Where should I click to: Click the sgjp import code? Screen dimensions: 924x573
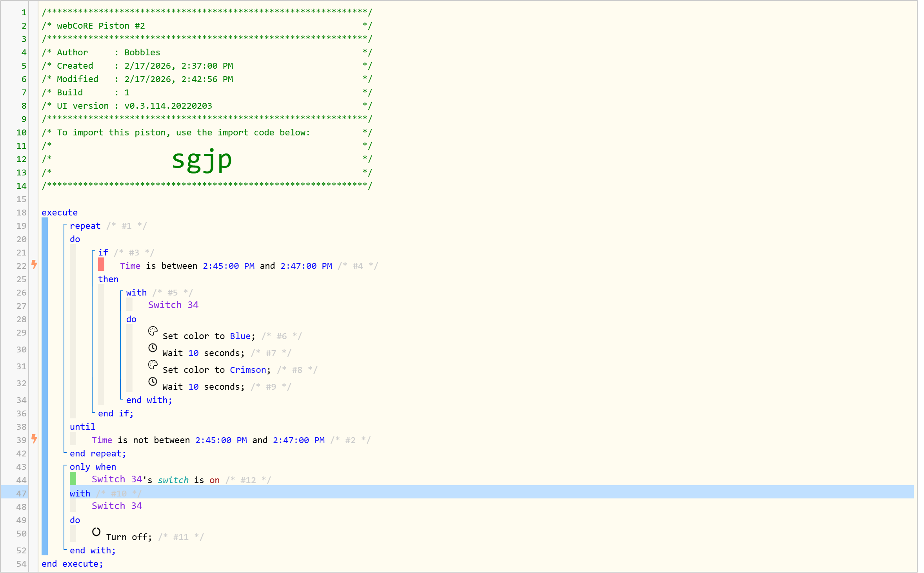[x=202, y=160]
